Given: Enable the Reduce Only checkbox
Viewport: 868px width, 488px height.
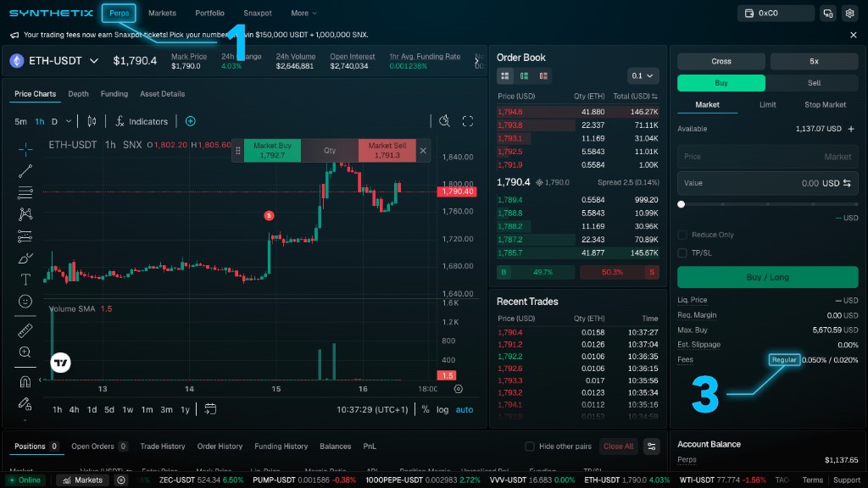Looking at the screenshot, I should [x=682, y=236].
